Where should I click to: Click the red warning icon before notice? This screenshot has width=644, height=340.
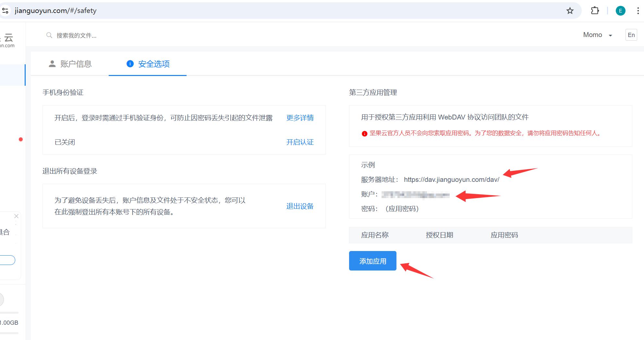pyautogui.click(x=364, y=133)
